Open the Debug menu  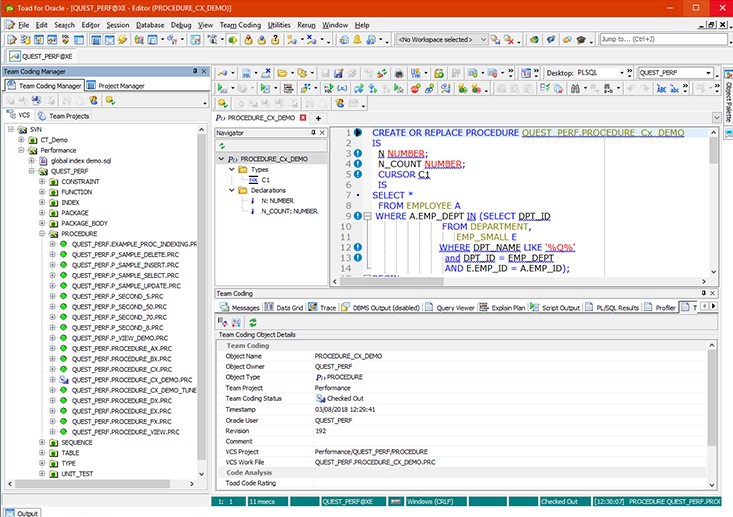point(181,25)
